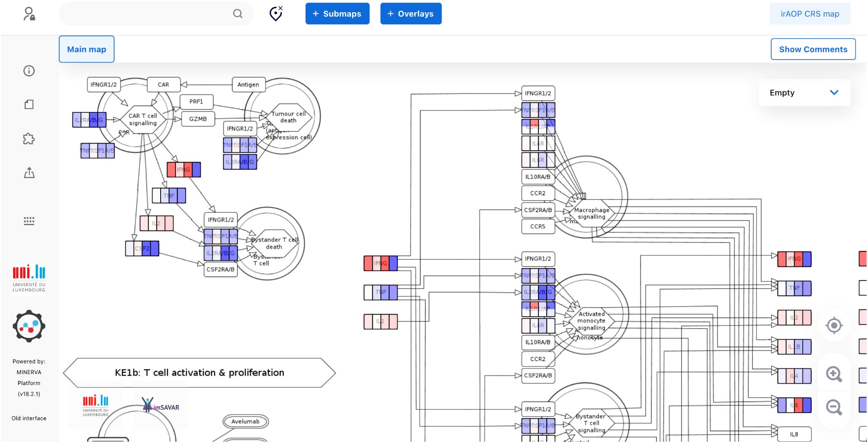Click the University of Luxembourg sidebar logo
Screen dimensions: 868x443
click(29, 278)
